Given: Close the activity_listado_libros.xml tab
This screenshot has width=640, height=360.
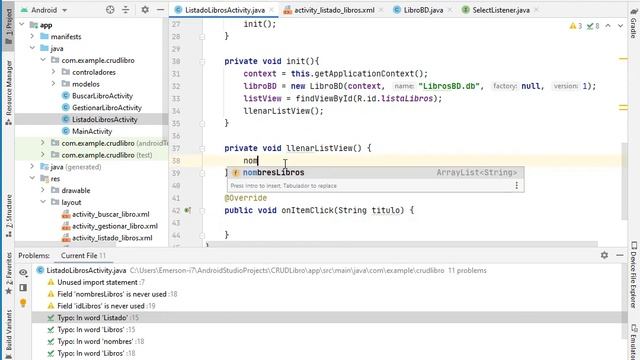Looking at the screenshot, I should (381, 10).
